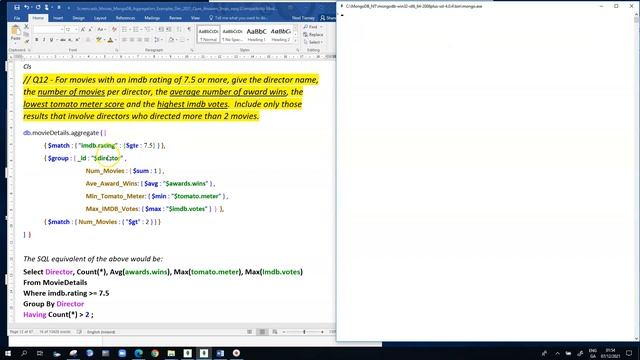640x360 pixels.
Task: Expand the Styles gallery
Action: coord(296,41)
